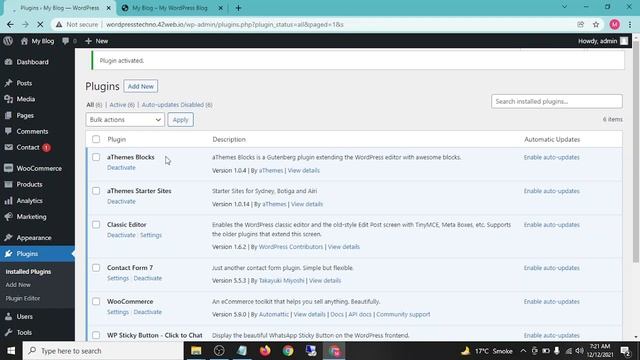Click the Add New plugin button

(140, 86)
